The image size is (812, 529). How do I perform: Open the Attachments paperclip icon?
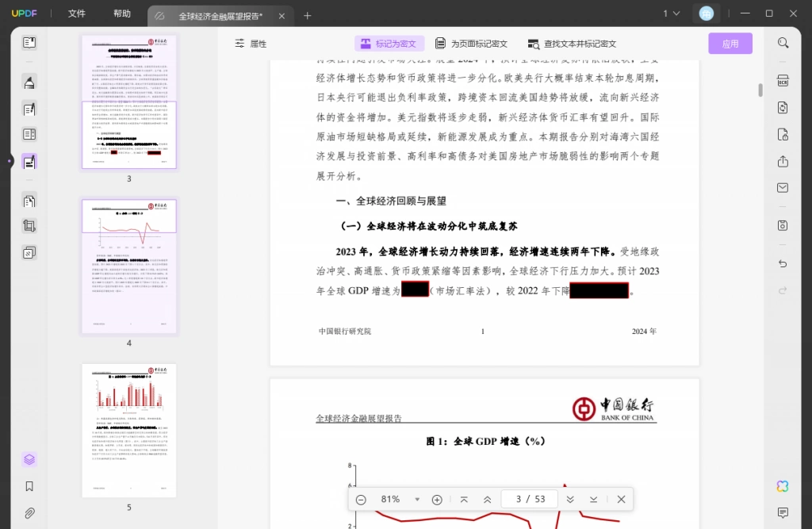(29, 513)
